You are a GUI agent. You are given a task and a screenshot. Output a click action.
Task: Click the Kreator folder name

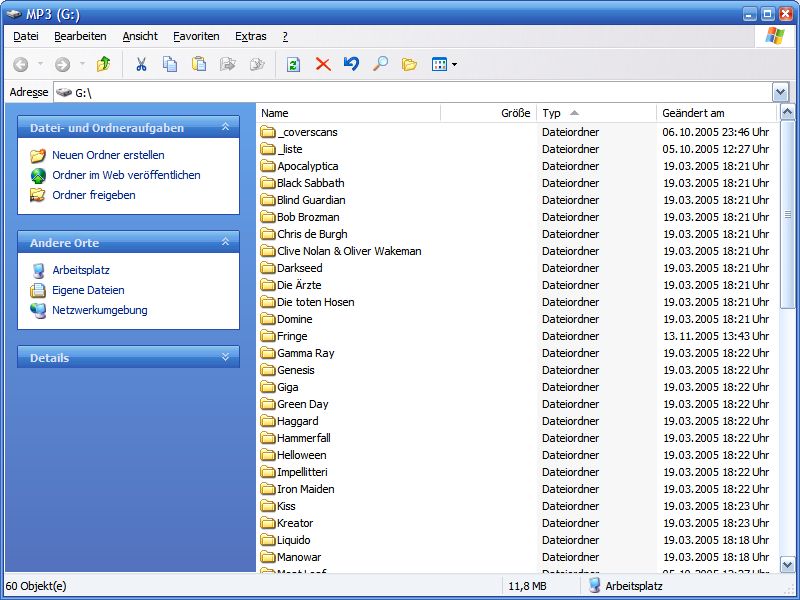[x=295, y=523]
